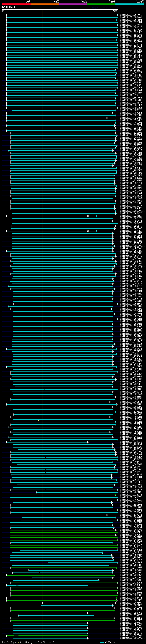The width and height of the screenshot is (146, 644).
Task: Click label UniRef100_P52810
Action: point(131,183)
